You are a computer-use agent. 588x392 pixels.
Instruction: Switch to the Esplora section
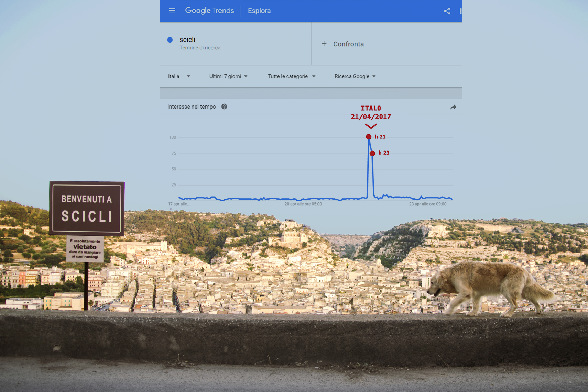pyautogui.click(x=259, y=11)
